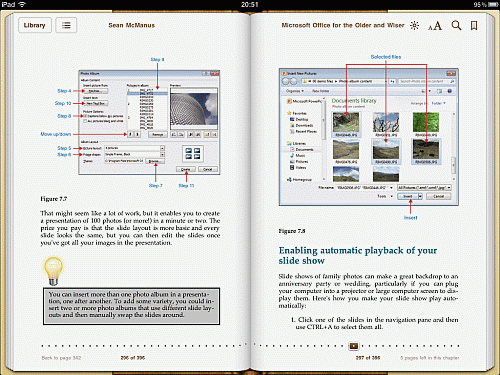Image resolution: width=500 pixels, height=375 pixels.
Task: Select the Figure 7.8 caption
Action: coord(292,231)
